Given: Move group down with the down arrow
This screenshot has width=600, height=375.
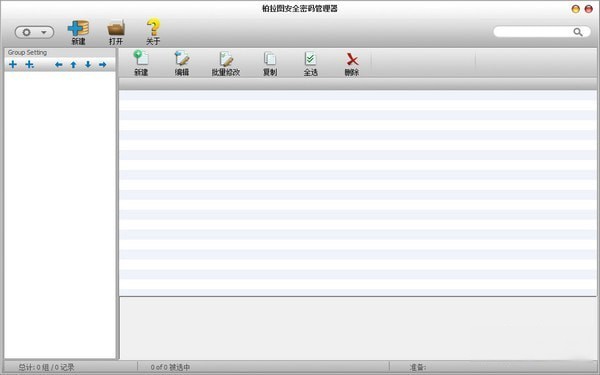Looking at the screenshot, I should pos(88,64).
